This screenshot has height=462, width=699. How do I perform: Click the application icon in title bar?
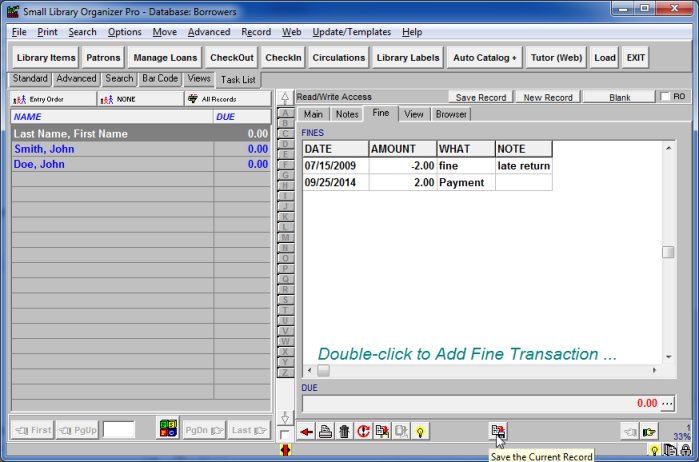coord(13,12)
